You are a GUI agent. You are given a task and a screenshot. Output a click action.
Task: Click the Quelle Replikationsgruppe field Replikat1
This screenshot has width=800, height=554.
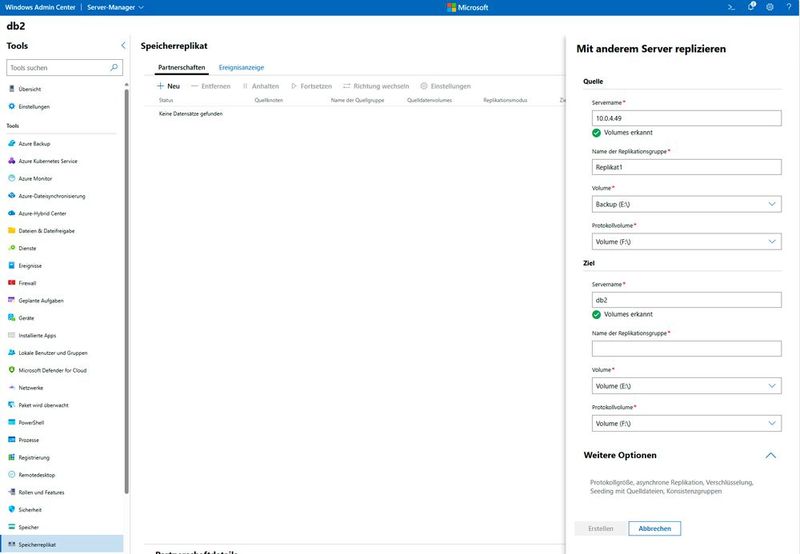(686, 167)
